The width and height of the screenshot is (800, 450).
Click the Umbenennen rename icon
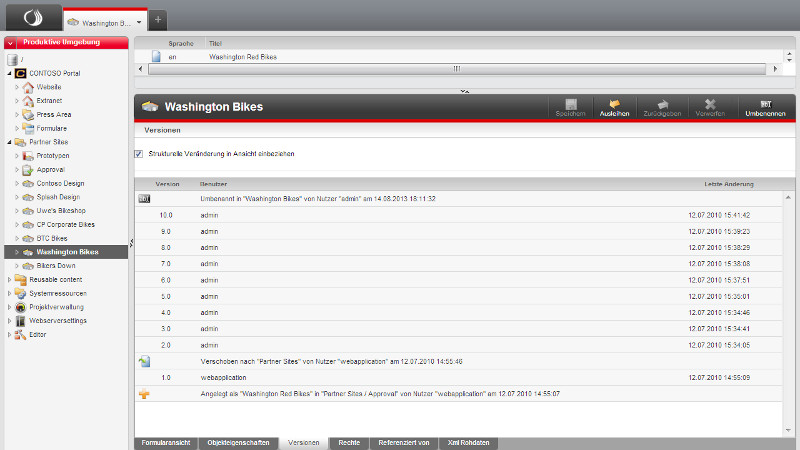tap(765, 104)
